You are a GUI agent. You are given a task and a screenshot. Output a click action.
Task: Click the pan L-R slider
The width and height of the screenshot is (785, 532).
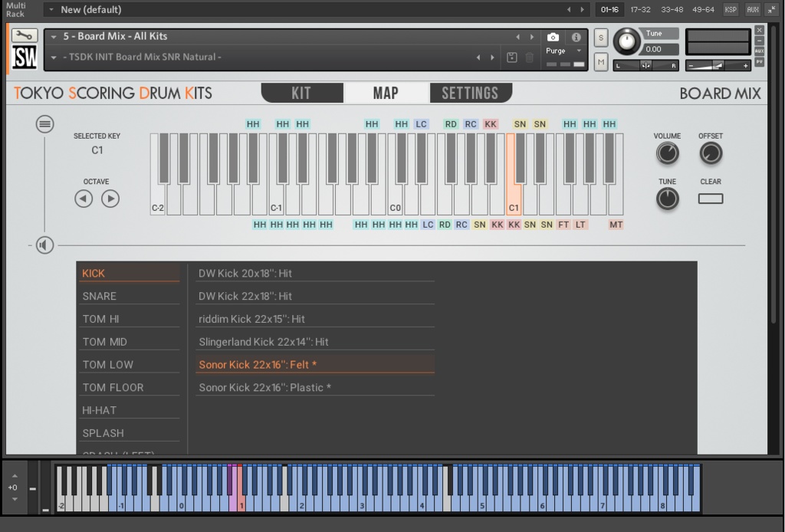coord(645,66)
